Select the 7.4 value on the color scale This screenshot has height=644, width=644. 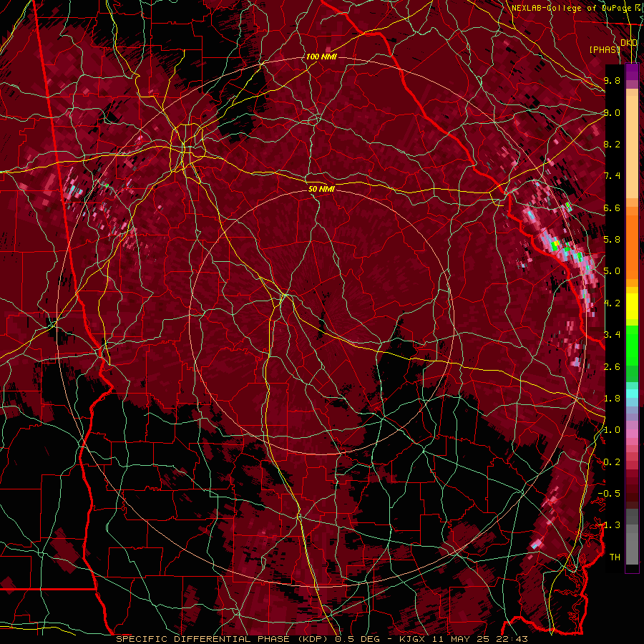pos(612,176)
